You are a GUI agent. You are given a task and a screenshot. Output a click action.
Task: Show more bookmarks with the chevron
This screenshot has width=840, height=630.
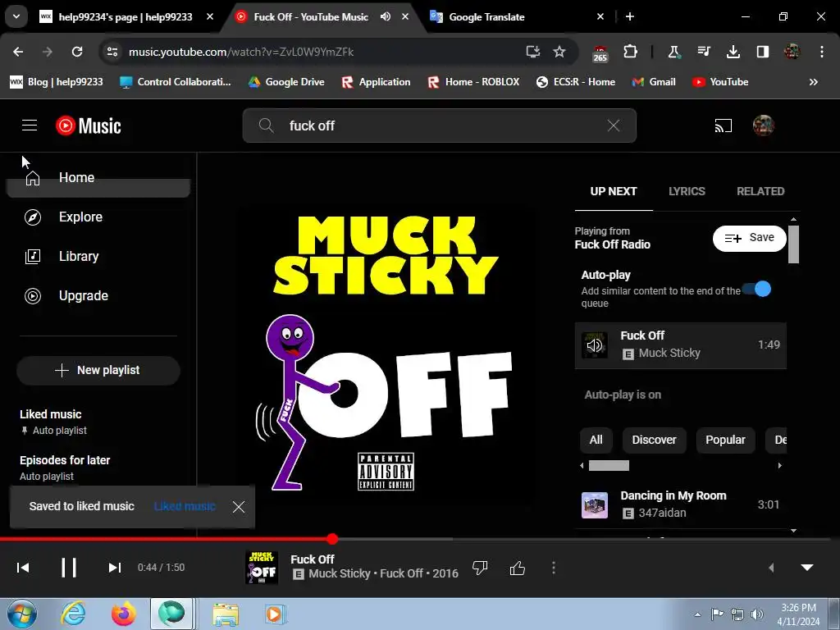point(813,82)
